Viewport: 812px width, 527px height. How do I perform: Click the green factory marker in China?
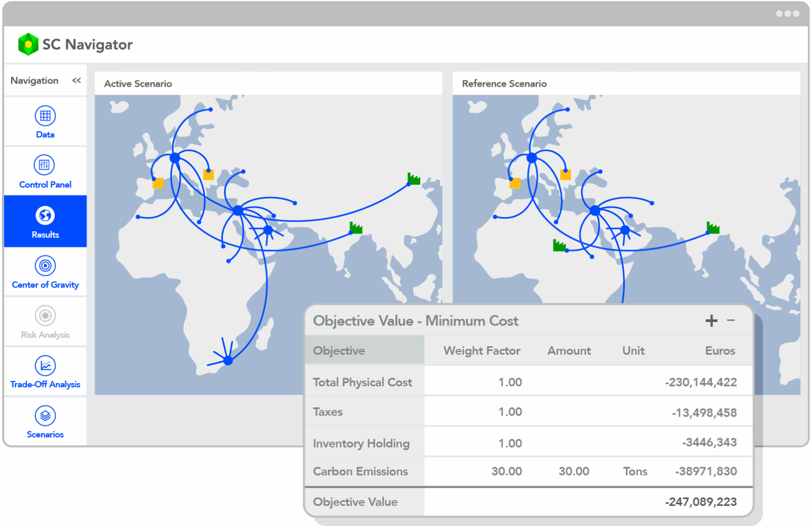(413, 179)
